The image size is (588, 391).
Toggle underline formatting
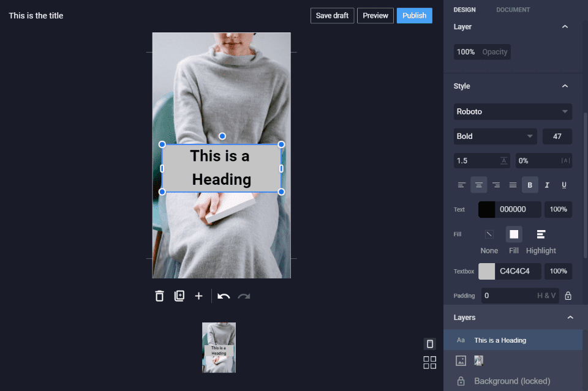click(564, 185)
